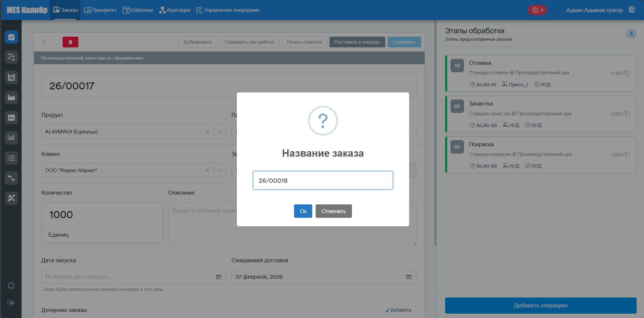Delete order with red trash button
Viewport: 644px width, 318px height.
coord(70,42)
